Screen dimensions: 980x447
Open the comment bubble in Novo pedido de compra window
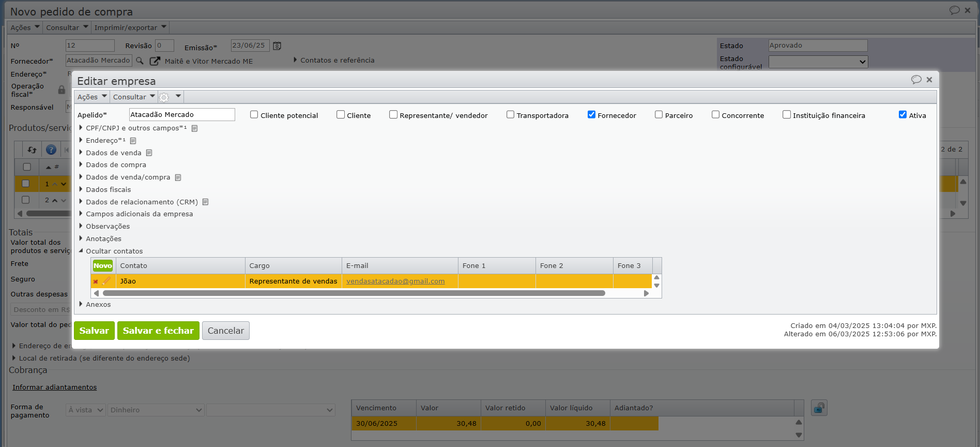[x=955, y=10]
